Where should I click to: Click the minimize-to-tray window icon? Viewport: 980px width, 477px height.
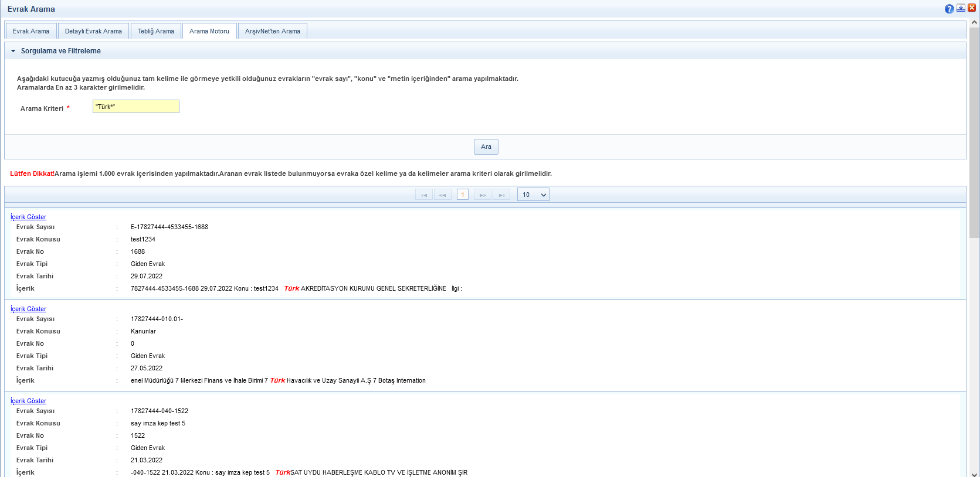[961, 8]
